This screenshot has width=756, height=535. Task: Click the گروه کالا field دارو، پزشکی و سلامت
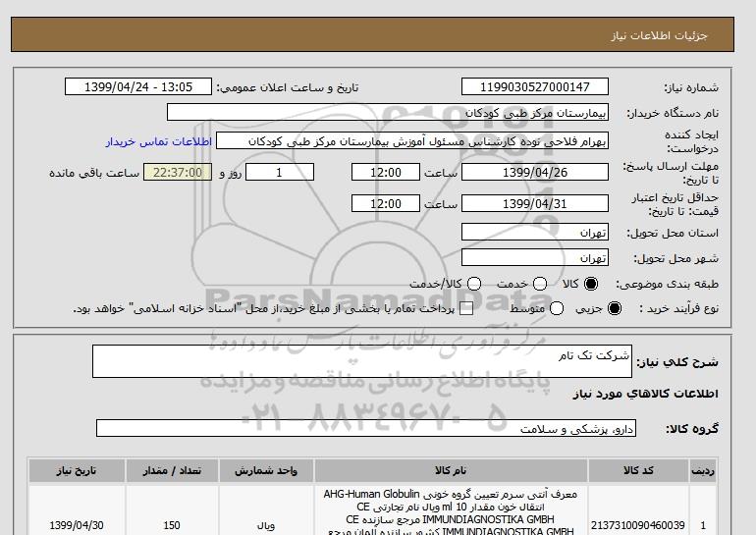pos(366,428)
